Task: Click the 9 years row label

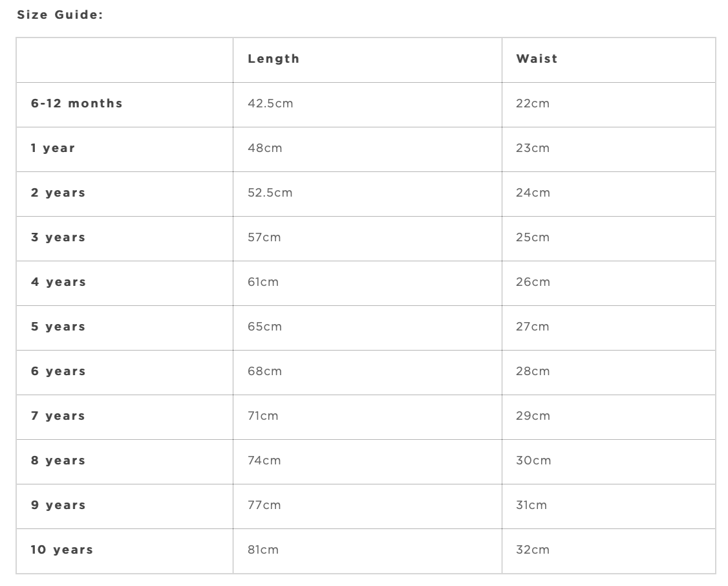Action: pyautogui.click(x=58, y=505)
